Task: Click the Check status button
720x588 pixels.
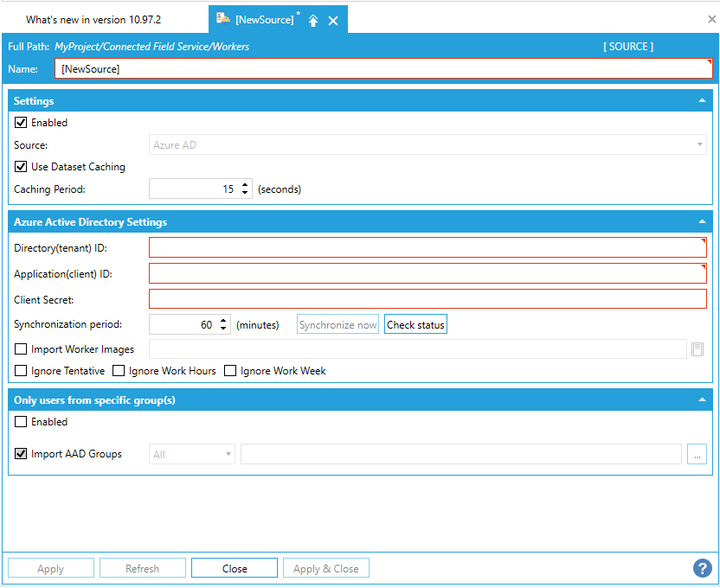Action: click(415, 325)
